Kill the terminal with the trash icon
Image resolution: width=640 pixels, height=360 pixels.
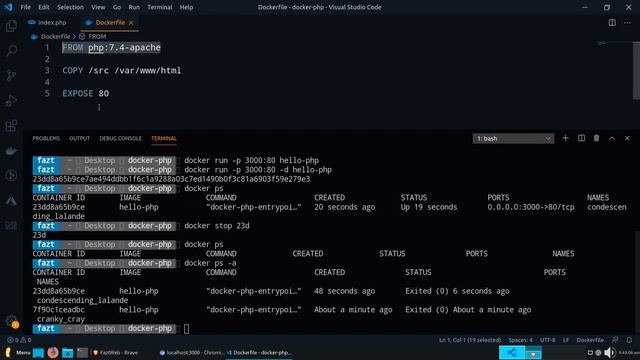pyautogui.click(x=596, y=138)
